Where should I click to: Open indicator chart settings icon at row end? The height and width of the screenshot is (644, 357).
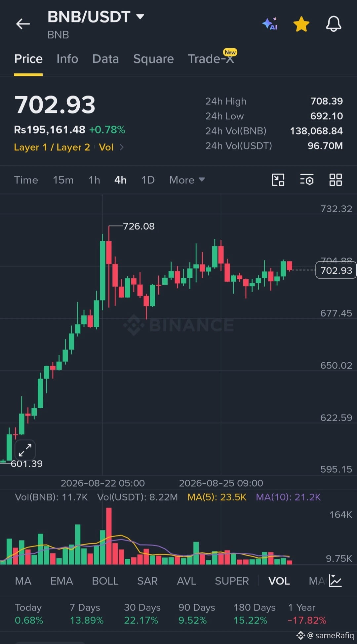tap(335, 581)
